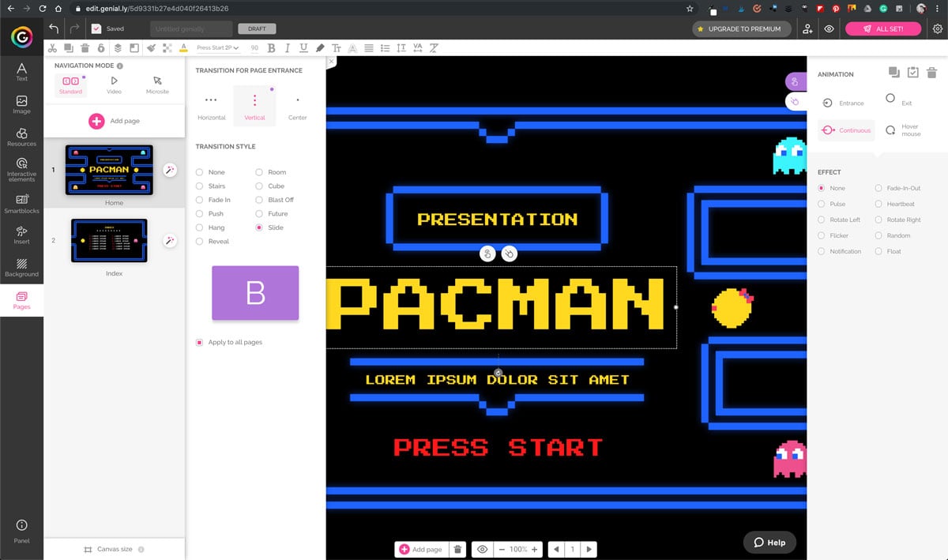Toggle underline text formatting
Screen dimensions: 948x560
tap(303, 48)
